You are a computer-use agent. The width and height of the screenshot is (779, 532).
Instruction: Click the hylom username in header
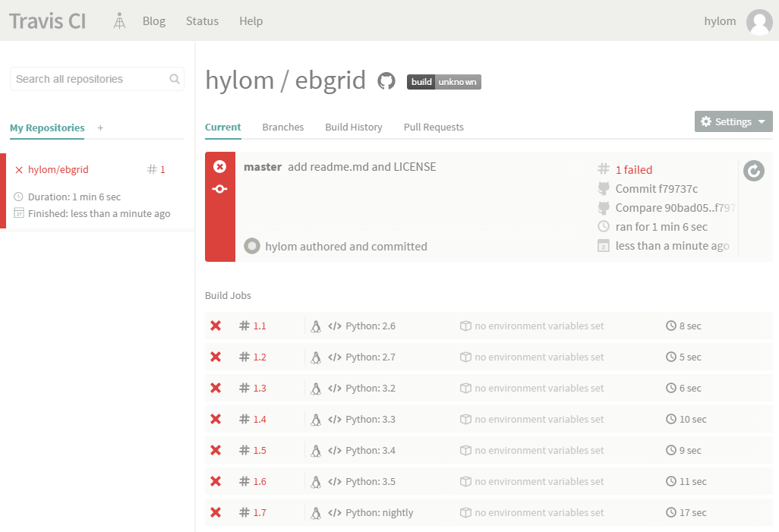point(720,20)
